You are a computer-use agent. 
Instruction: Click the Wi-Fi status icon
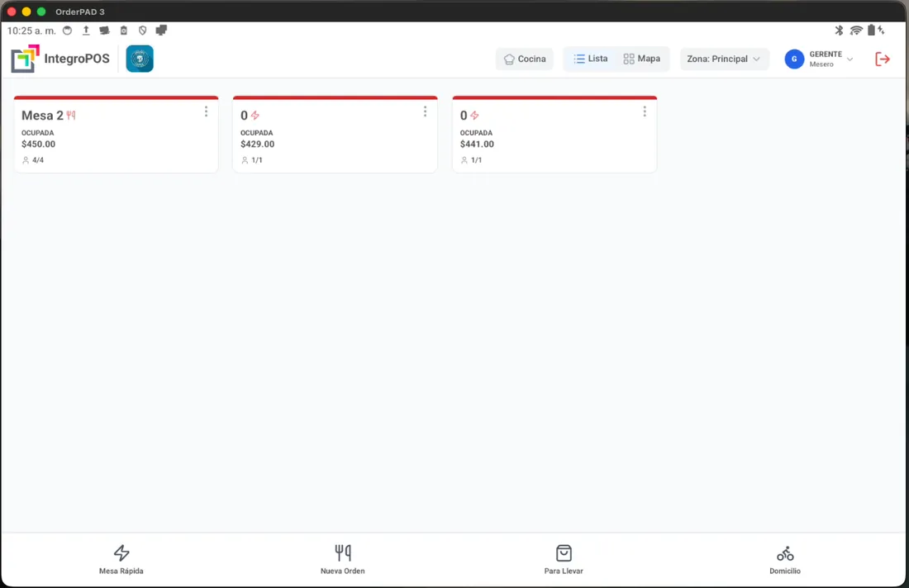(855, 30)
